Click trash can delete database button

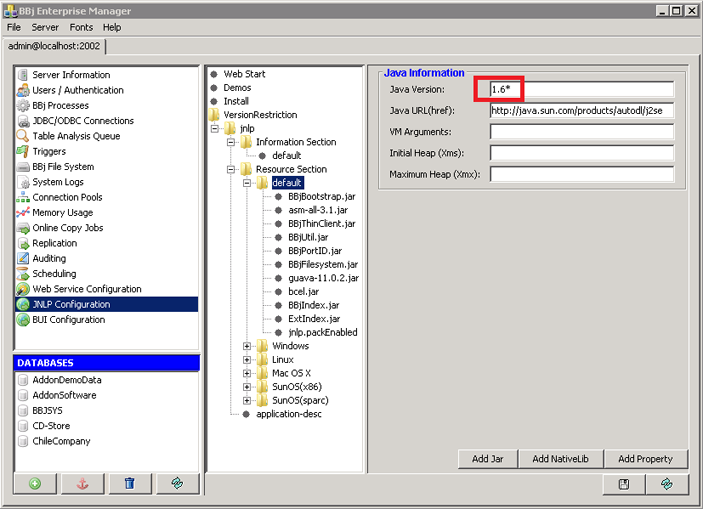click(130, 483)
